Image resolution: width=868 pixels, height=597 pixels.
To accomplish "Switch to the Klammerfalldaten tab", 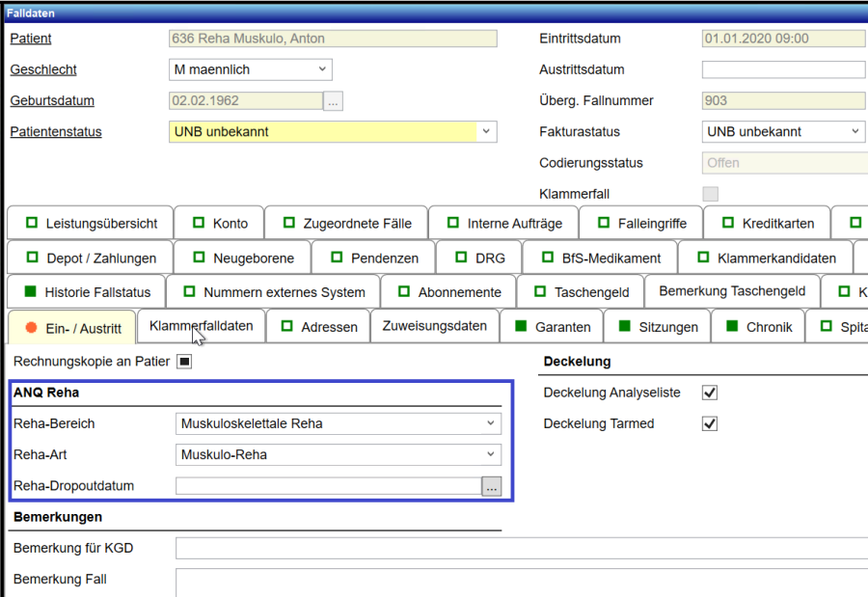I will [201, 326].
